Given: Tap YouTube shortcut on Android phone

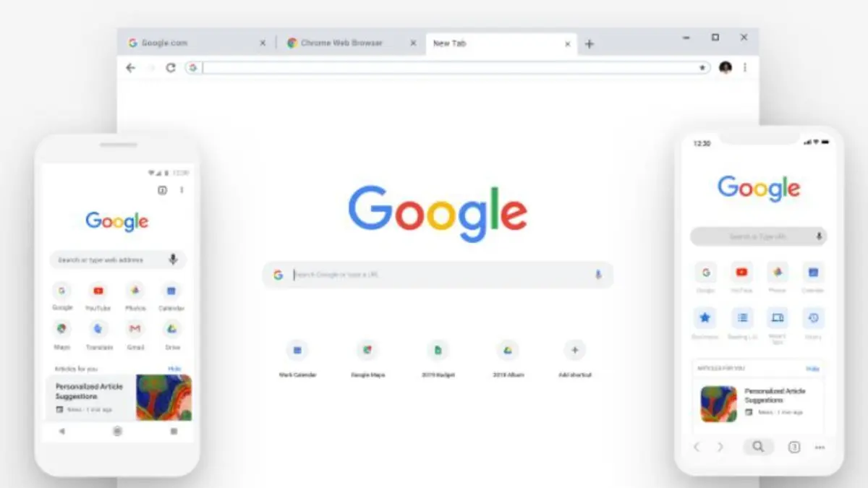Looking at the screenshot, I should [x=98, y=291].
